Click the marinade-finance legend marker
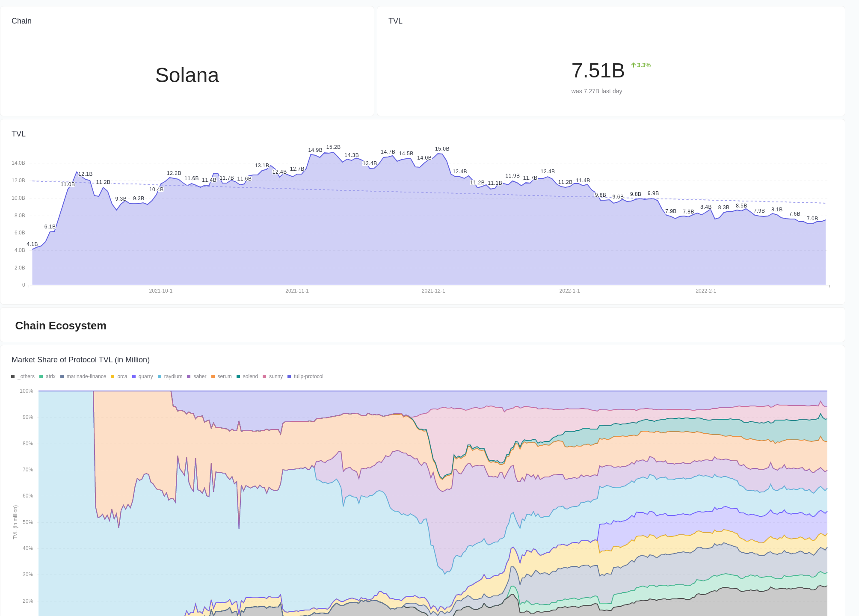 (x=62, y=376)
